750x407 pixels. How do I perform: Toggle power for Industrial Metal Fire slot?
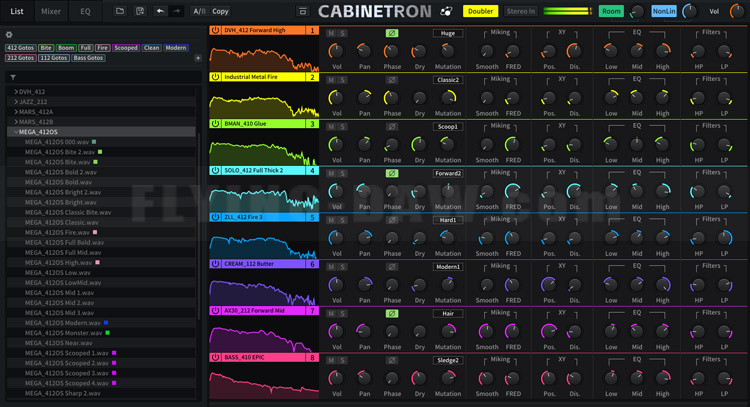215,77
